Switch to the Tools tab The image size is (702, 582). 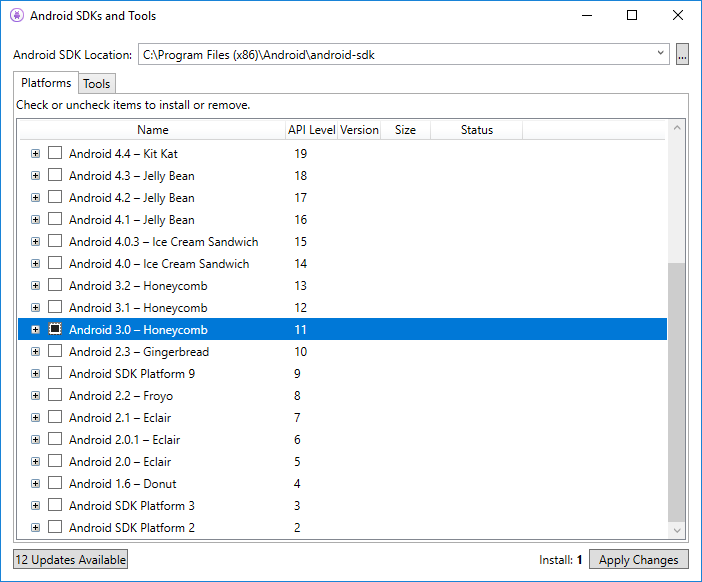tap(97, 84)
